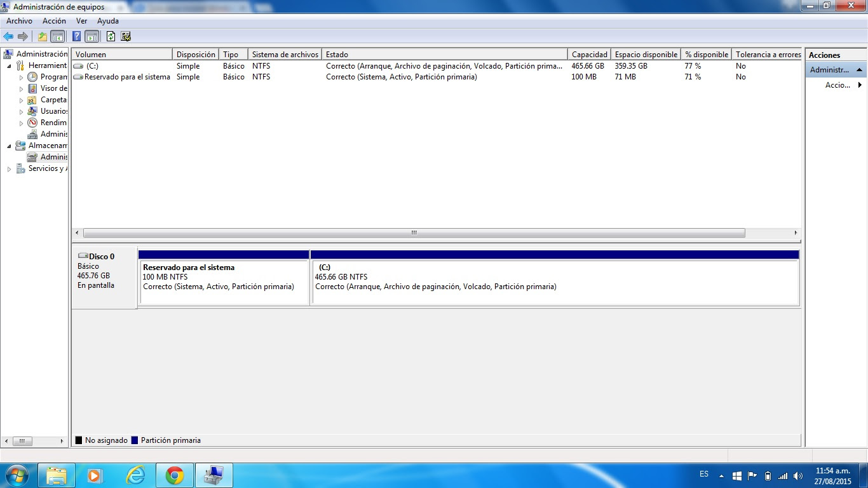
Task: Sort by the Tipo column header
Action: coord(233,55)
